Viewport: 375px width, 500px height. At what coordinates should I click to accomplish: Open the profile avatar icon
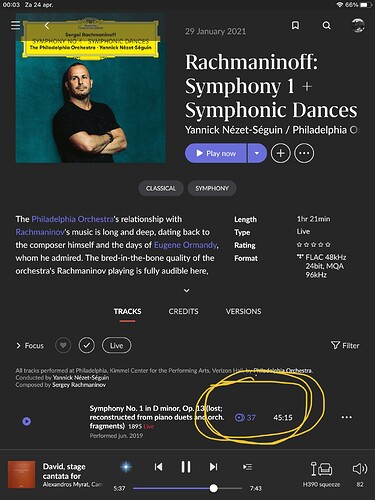[x=358, y=25]
